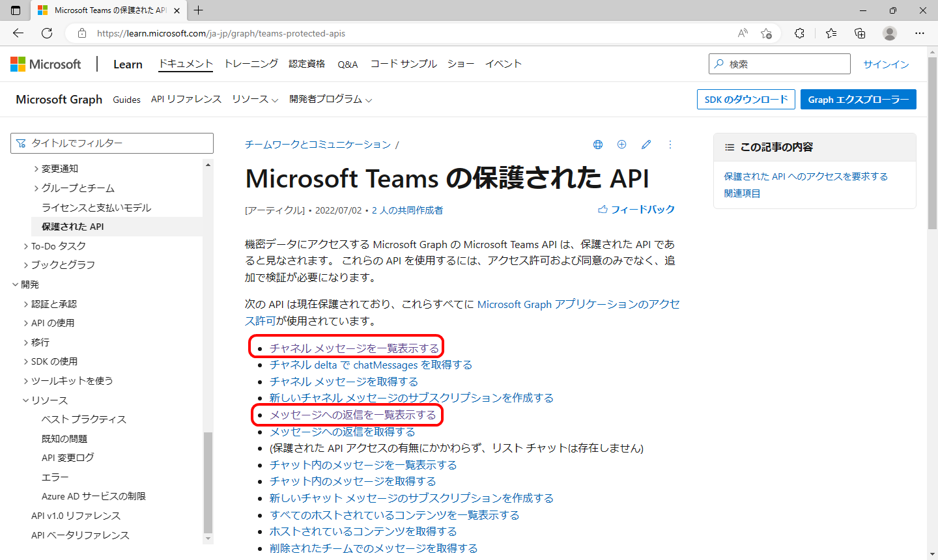This screenshot has height=560, width=938.
Task: Click the language globe icon
Action: pyautogui.click(x=598, y=145)
